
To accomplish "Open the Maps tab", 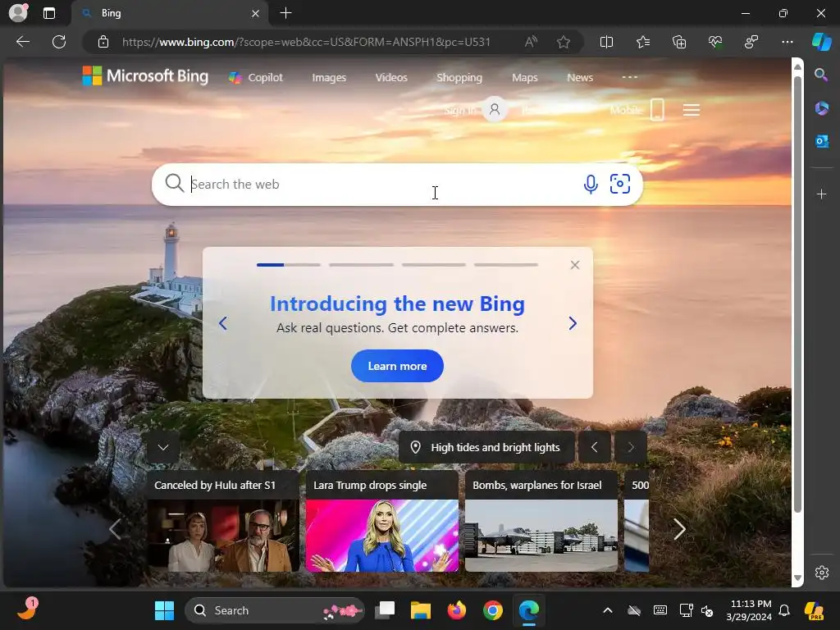I will pyautogui.click(x=524, y=78).
